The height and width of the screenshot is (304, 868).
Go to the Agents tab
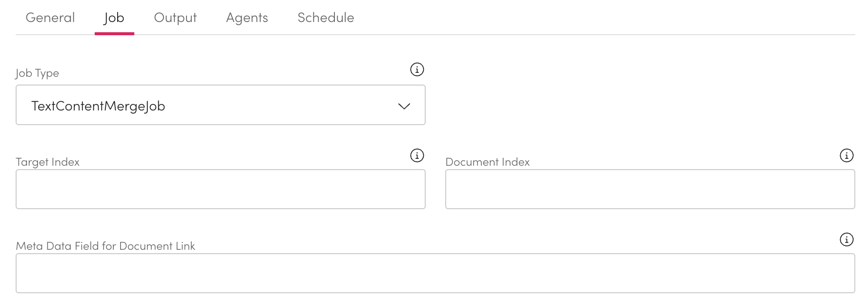(247, 18)
